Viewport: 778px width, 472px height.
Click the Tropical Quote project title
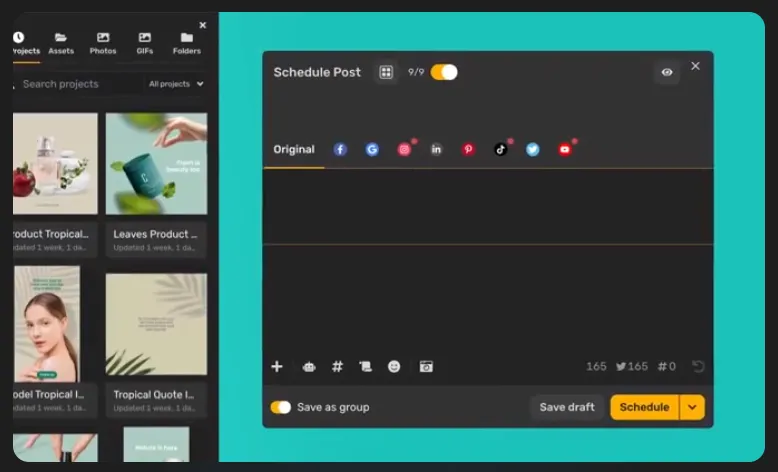coord(153,395)
